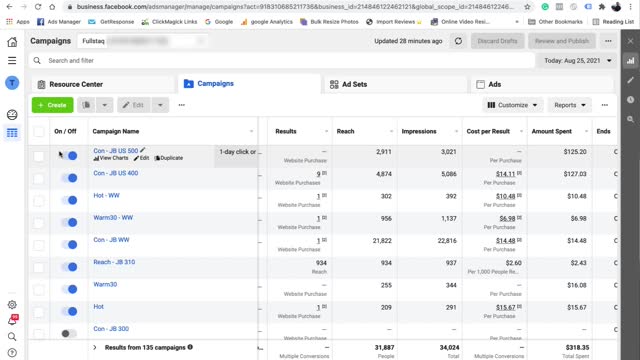This screenshot has width=640, height=360.
Task: Click the search magnifier in left sidebar
Action: point(12,337)
